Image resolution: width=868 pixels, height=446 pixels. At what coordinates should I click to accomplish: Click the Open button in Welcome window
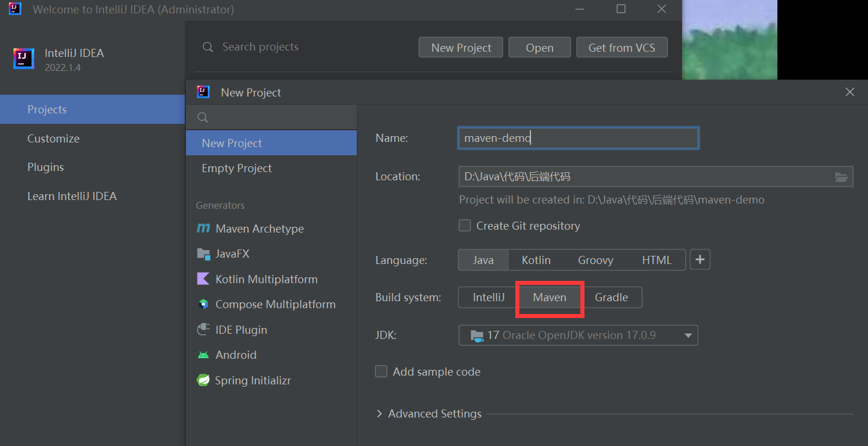pyautogui.click(x=540, y=48)
